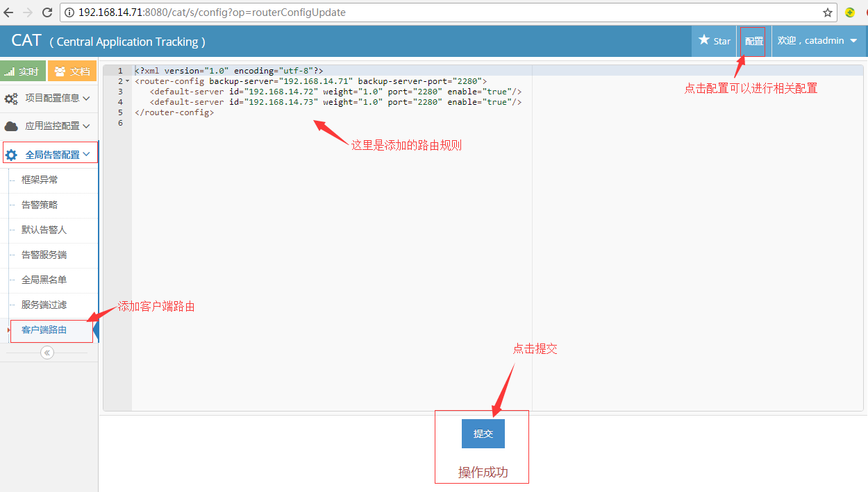
Task: Collapse sidebar with double-chevron icon
Action: tap(47, 353)
